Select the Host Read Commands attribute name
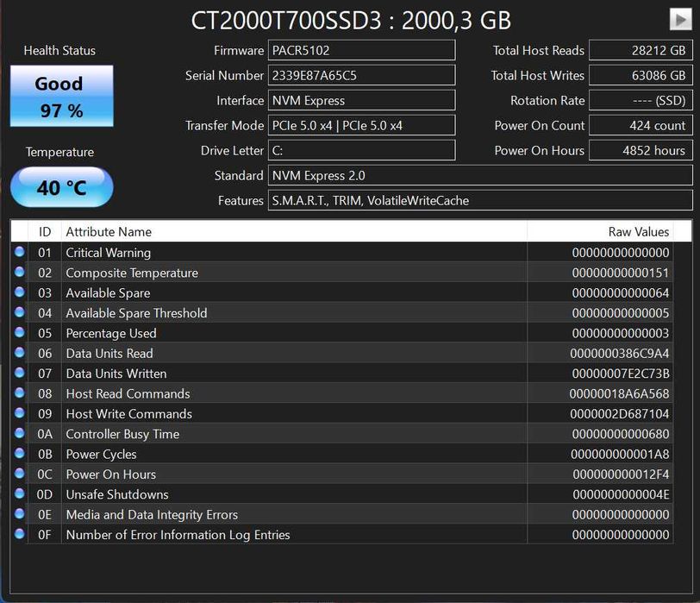The width and height of the screenshot is (700, 603). tap(128, 393)
